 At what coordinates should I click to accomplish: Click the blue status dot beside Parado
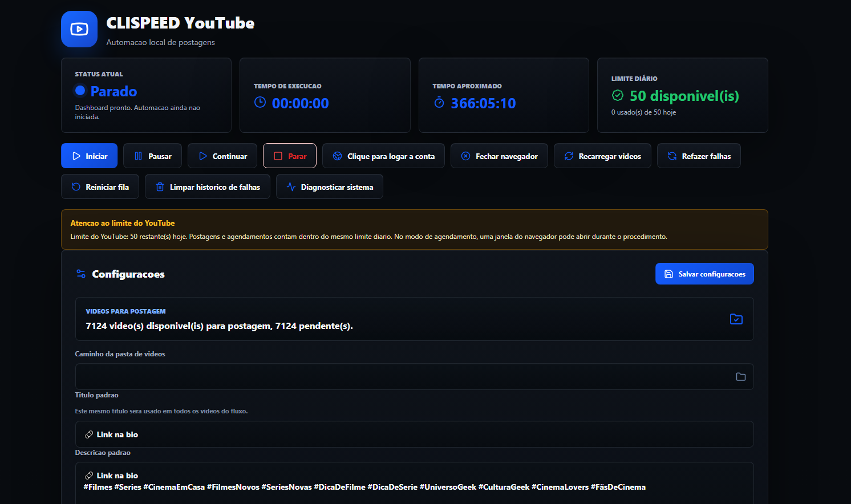pyautogui.click(x=80, y=91)
